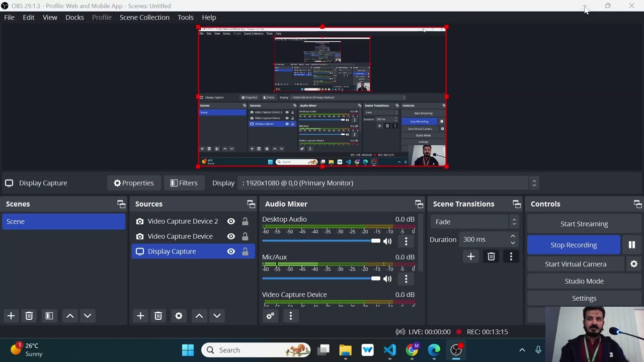Mute Desktop Audio speaker icon

(387, 241)
